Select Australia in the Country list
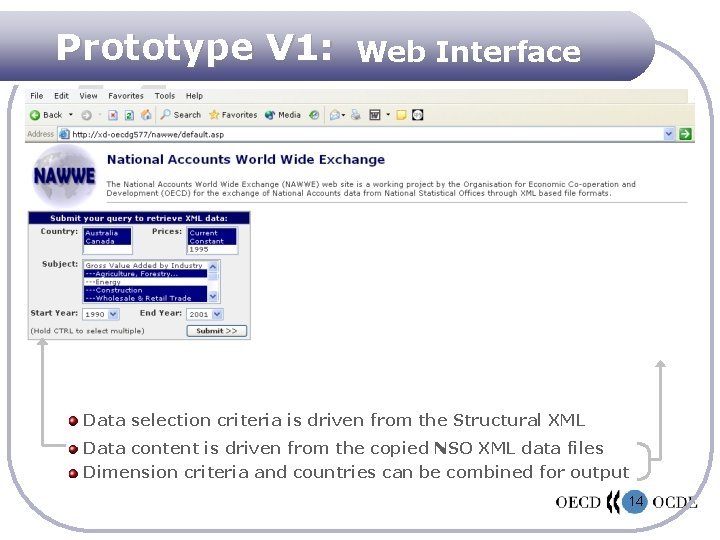The image size is (720, 540). click(107, 233)
